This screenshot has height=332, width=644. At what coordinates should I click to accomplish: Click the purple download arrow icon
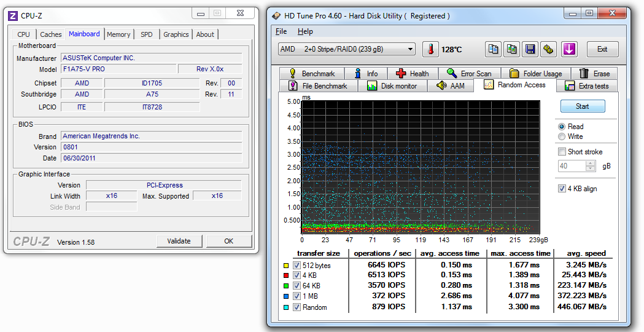(569, 49)
